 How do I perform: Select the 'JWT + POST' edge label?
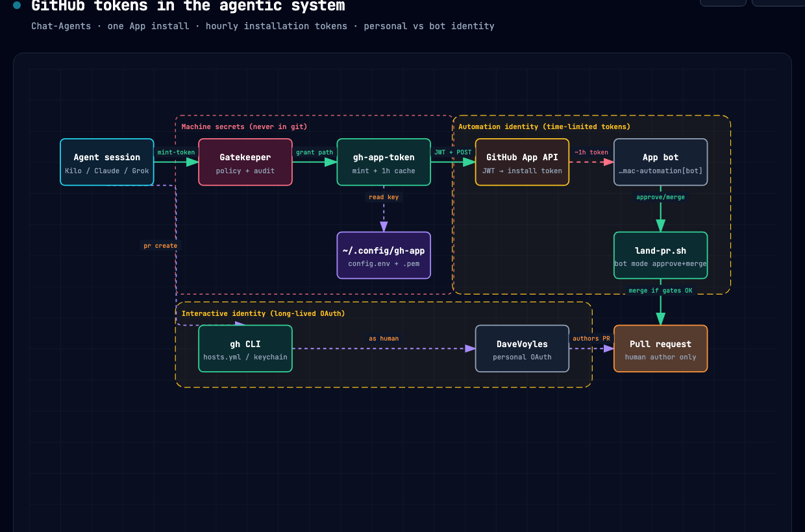pos(453,152)
